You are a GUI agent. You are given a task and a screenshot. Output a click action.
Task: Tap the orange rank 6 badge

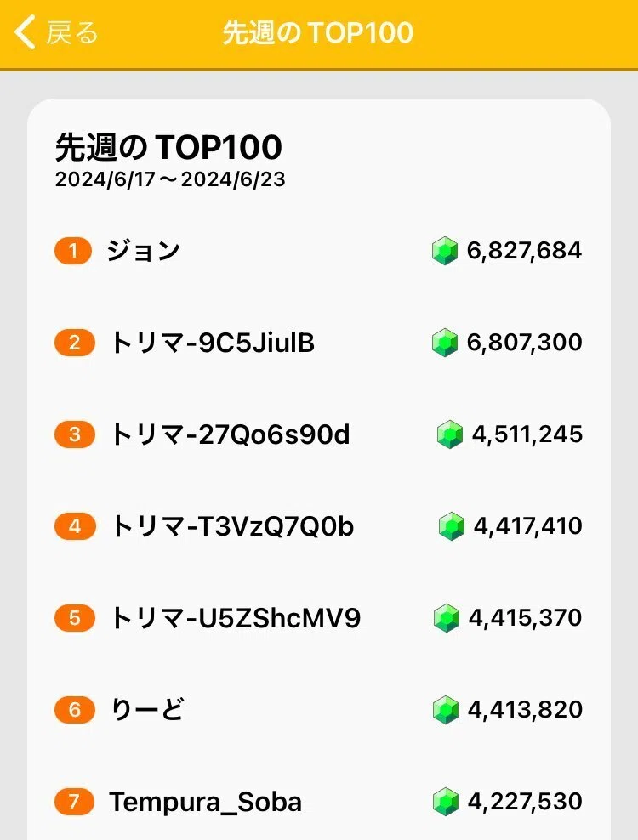(x=75, y=710)
